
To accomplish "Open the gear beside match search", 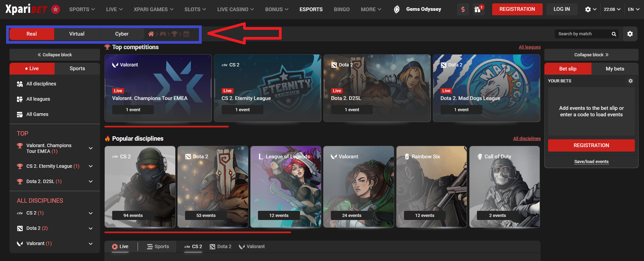I will point(630,34).
